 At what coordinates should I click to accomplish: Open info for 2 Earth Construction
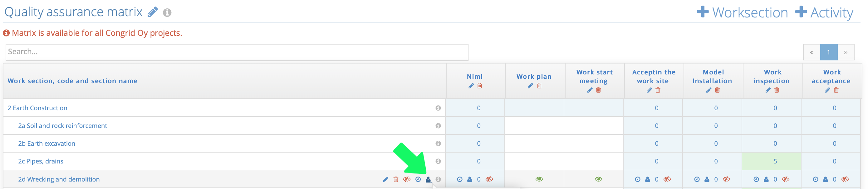coord(438,108)
